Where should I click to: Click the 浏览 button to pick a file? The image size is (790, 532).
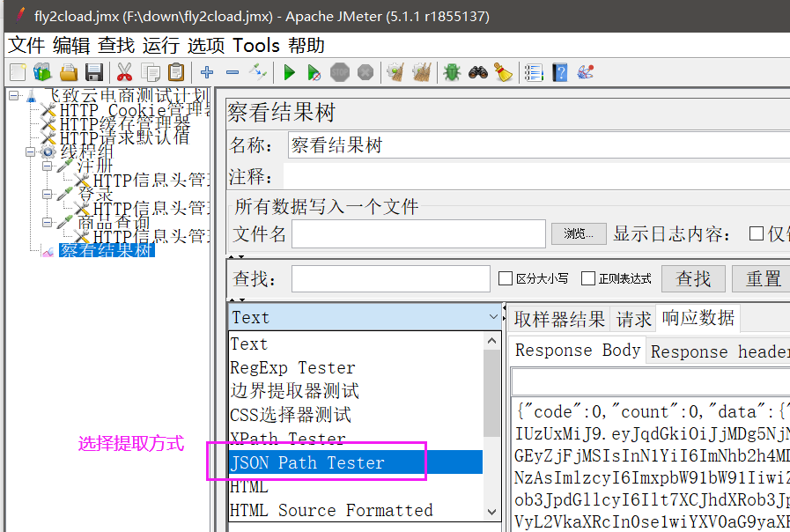[578, 233]
